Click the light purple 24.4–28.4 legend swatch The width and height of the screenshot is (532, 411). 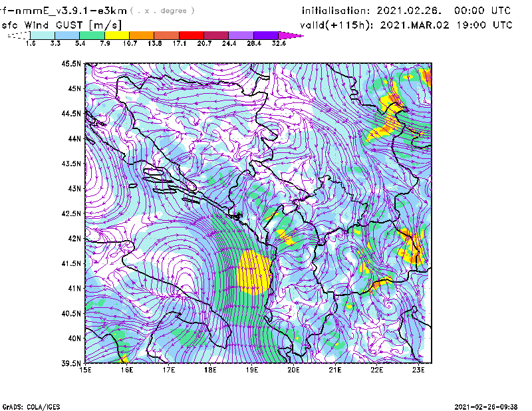coord(241,35)
